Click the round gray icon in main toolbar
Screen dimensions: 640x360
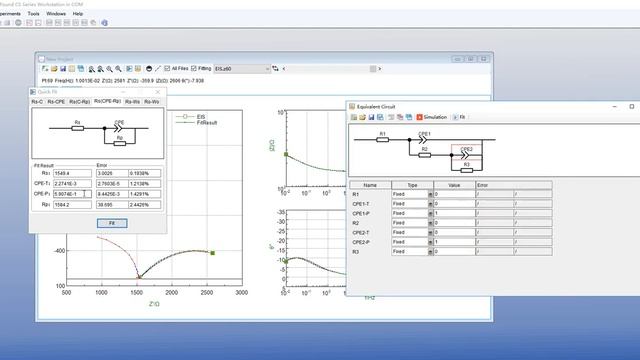18,23
